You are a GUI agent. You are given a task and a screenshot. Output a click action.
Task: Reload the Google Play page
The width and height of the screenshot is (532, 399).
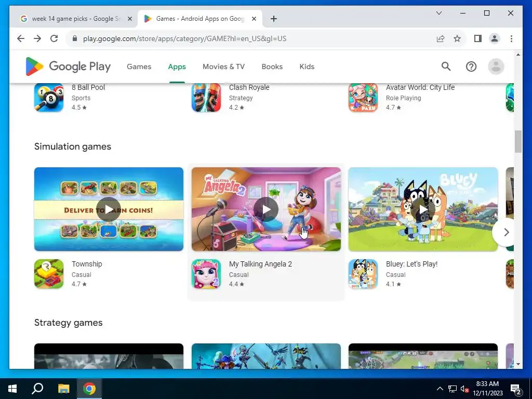(x=54, y=38)
